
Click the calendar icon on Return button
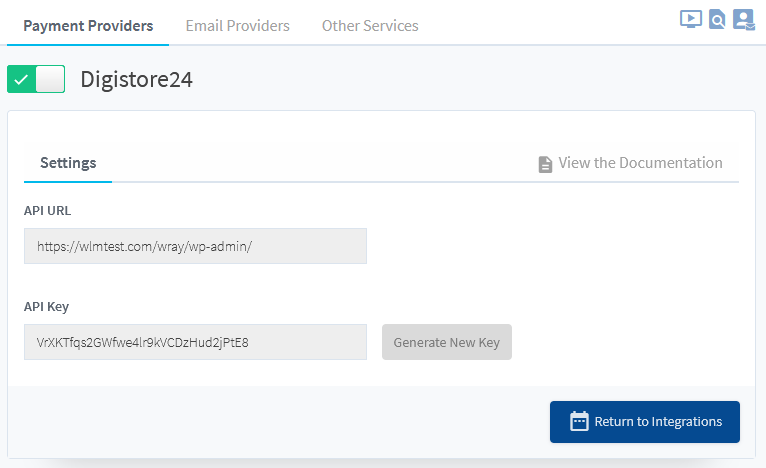[579, 421]
